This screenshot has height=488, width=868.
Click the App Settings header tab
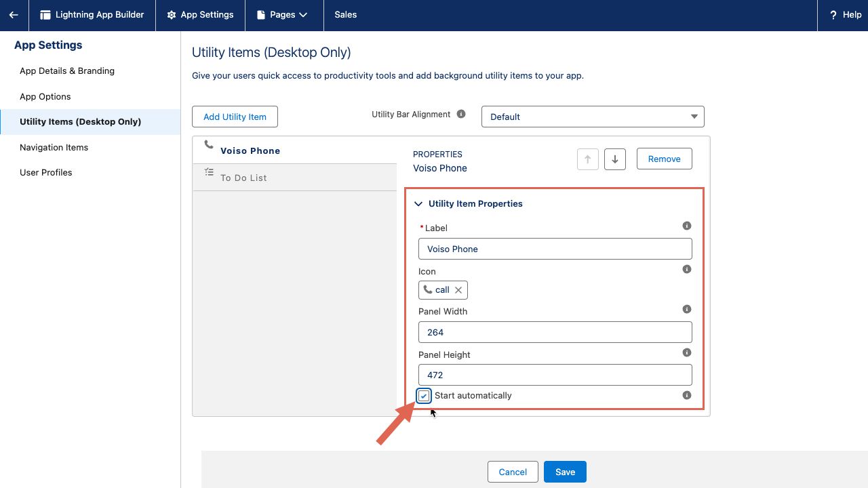tap(200, 15)
